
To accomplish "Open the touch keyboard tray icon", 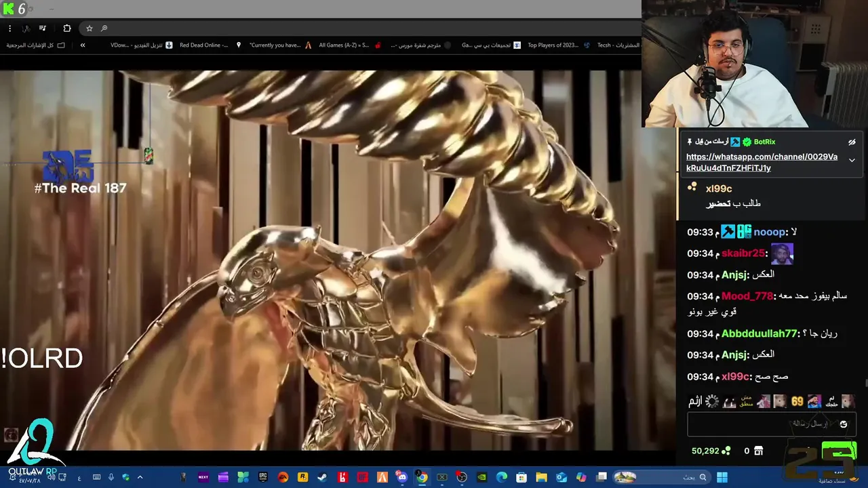I will point(96,477).
